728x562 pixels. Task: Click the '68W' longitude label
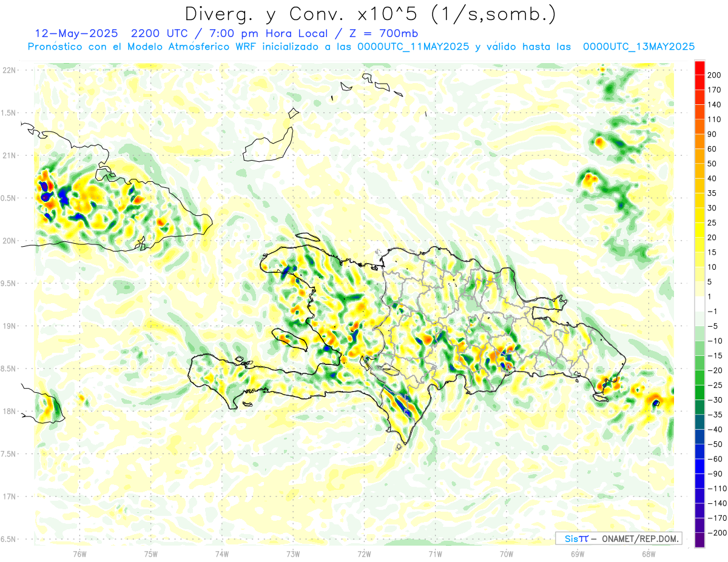[x=648, y=554]
